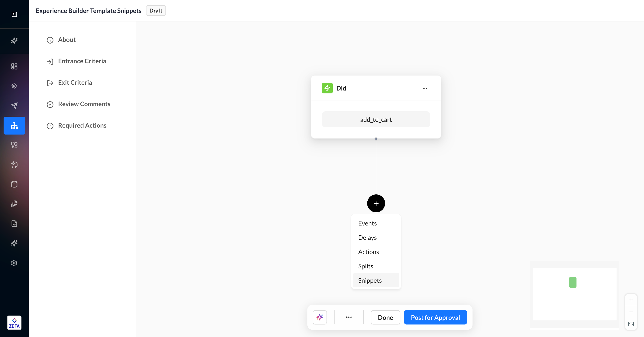Open the database cylinder icon in sidebar

click(14, 184)
